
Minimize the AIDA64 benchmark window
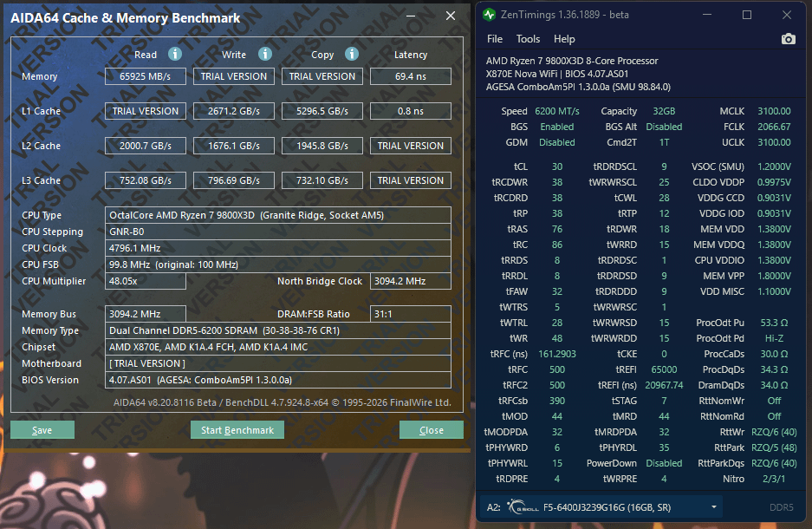(x=412, y=16)
